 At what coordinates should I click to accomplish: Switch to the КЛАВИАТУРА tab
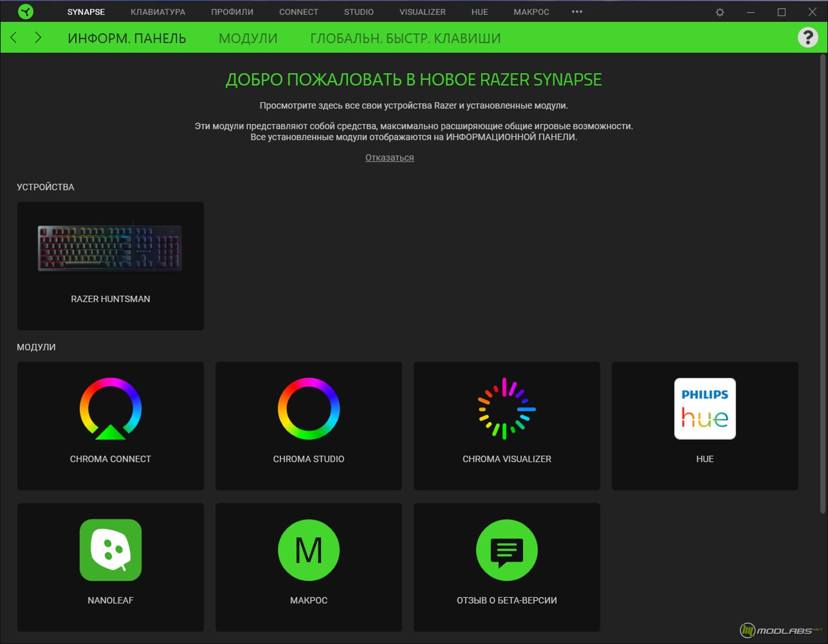pos(158,12)
